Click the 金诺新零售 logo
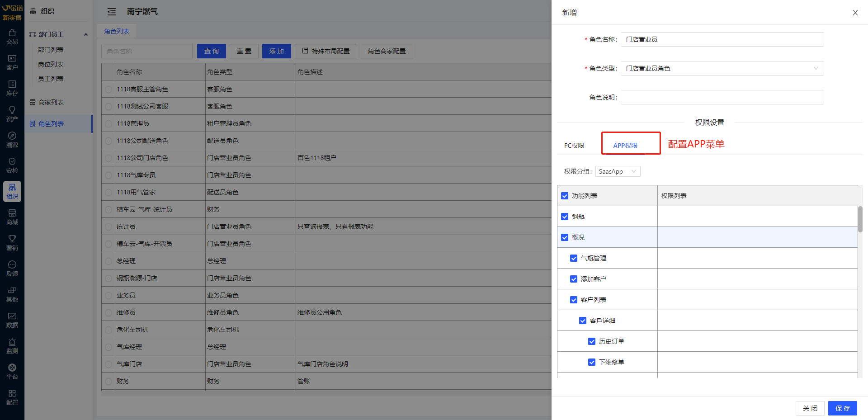Image resolution: width=868 pixels, height=420 pixels. coord(12,12)
